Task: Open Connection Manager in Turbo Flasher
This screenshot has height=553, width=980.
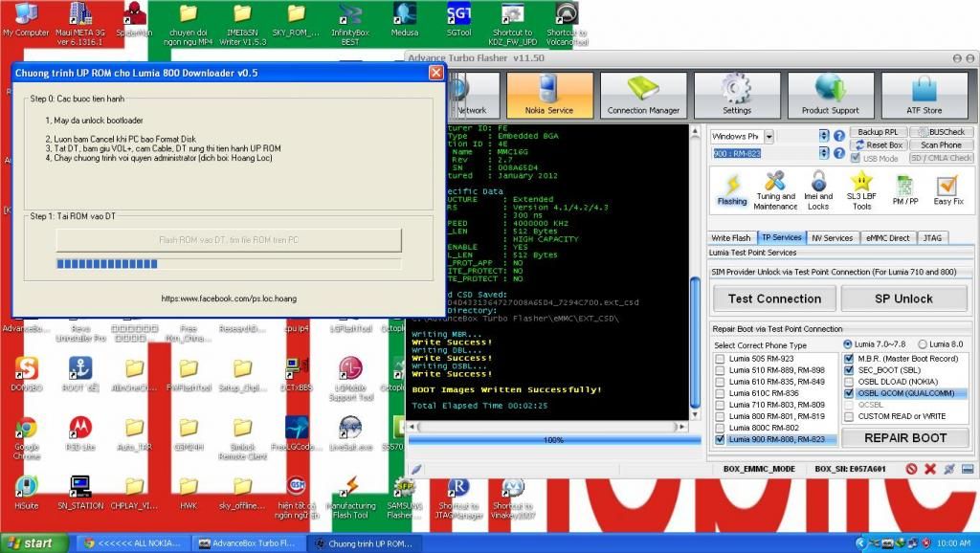Action: 643,95
